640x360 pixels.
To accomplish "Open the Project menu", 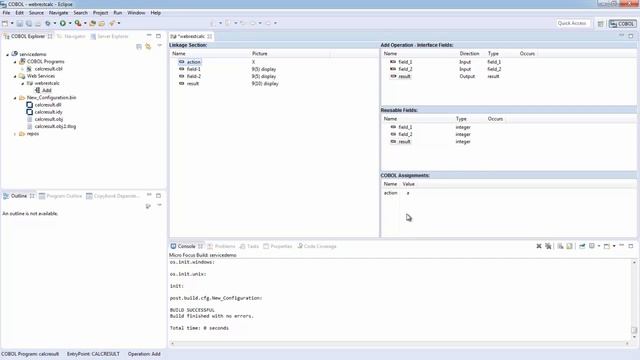I will (100, 13).
